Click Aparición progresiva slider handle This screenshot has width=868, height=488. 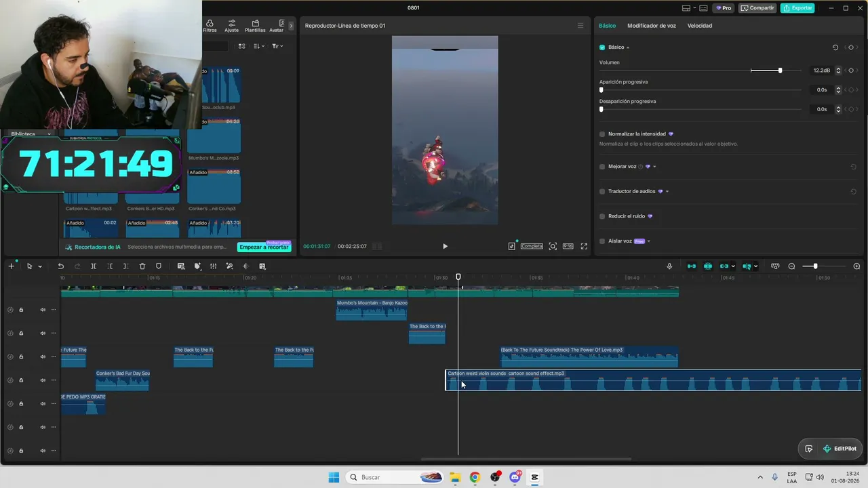coord(601,89)
